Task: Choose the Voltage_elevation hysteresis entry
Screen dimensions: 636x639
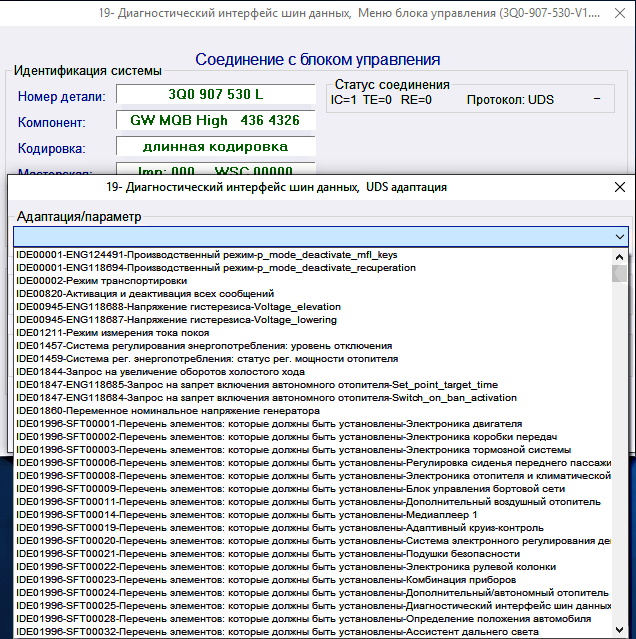Action: coord(178,307)
